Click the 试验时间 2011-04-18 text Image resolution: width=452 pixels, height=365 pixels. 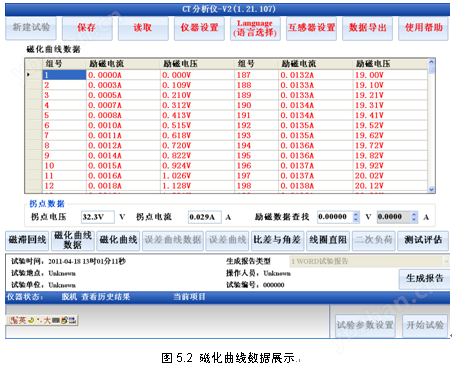click(69, 261)
